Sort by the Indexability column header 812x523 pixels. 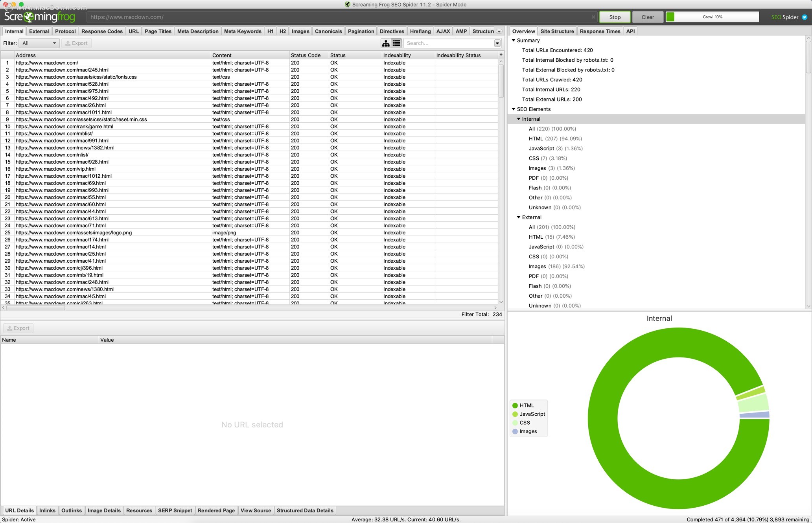click(409, 55)
